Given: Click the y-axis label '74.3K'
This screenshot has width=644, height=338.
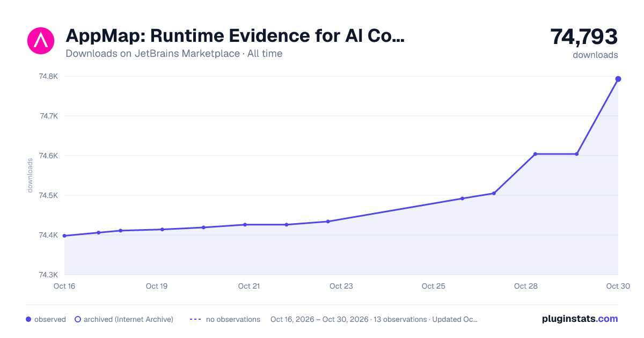Looking at the screenshot, I should click(x=49, y=275).
